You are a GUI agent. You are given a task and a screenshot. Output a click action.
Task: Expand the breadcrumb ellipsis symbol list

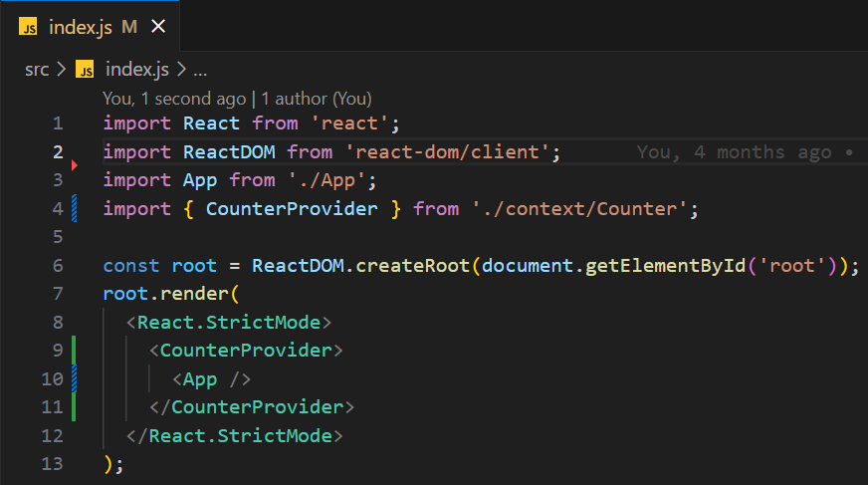(200, 70)
